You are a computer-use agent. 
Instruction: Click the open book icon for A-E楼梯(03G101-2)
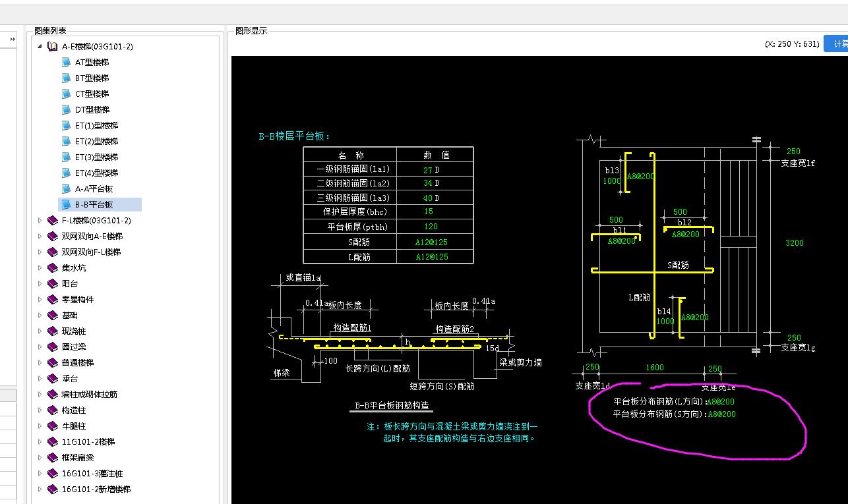53,47
